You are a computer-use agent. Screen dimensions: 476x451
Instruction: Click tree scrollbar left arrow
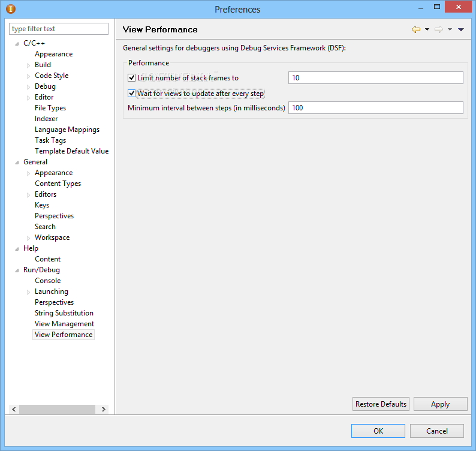14,409
